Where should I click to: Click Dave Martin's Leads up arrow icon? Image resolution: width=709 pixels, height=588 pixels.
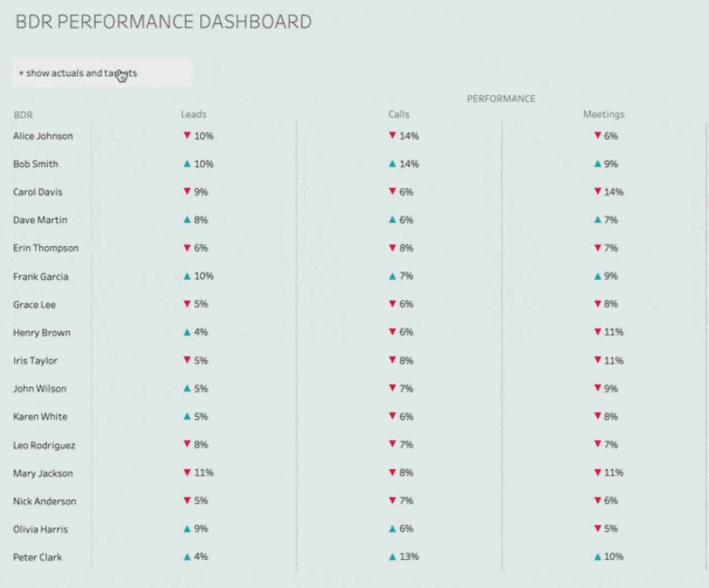tap(187, 219)
